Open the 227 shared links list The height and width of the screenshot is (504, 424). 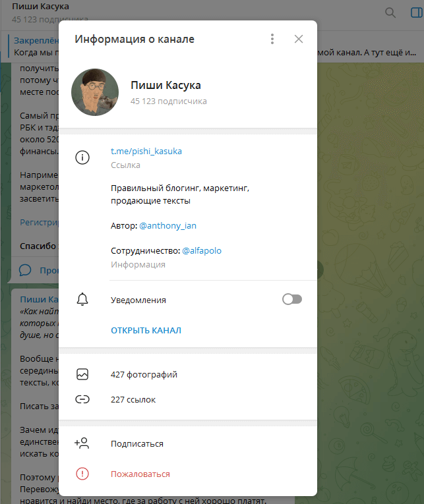pyautogui.click(x=133, y=399)
